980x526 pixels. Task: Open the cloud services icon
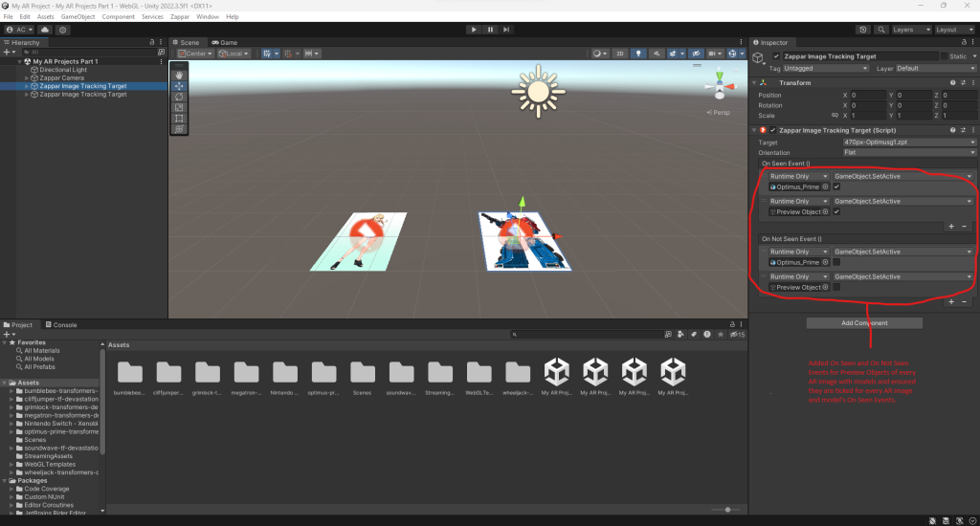click(x=45, y=30)
